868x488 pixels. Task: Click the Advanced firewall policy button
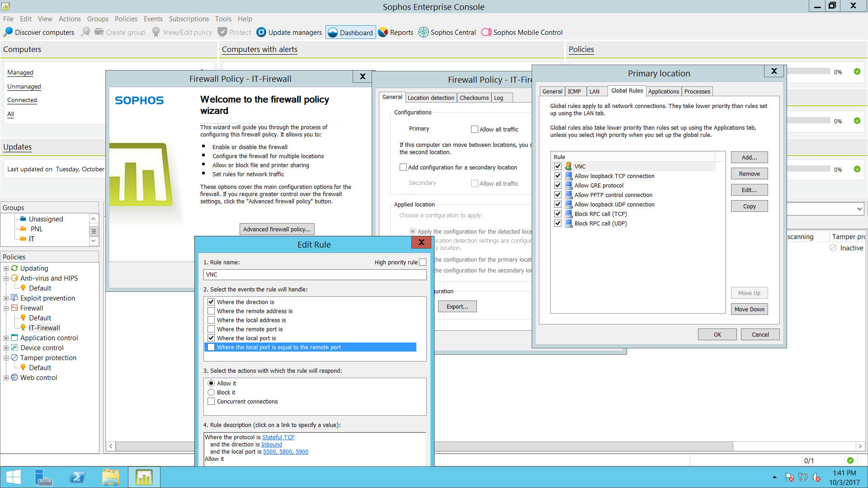(x=277, y=229)
